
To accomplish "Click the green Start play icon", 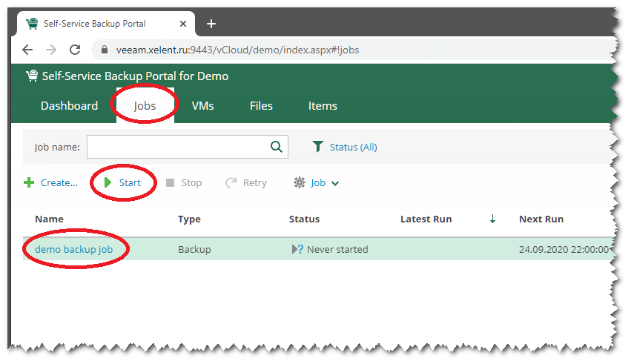I will (x=108, y=183).
